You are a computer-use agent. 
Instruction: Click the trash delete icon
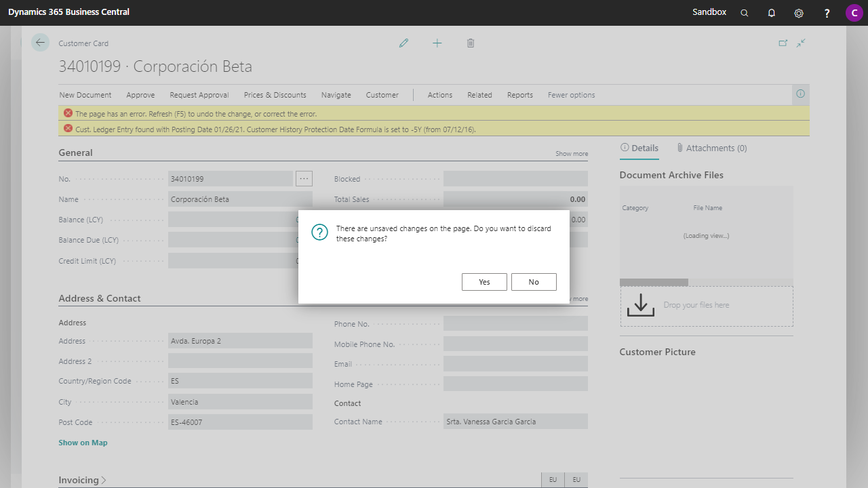pos(471,43)
